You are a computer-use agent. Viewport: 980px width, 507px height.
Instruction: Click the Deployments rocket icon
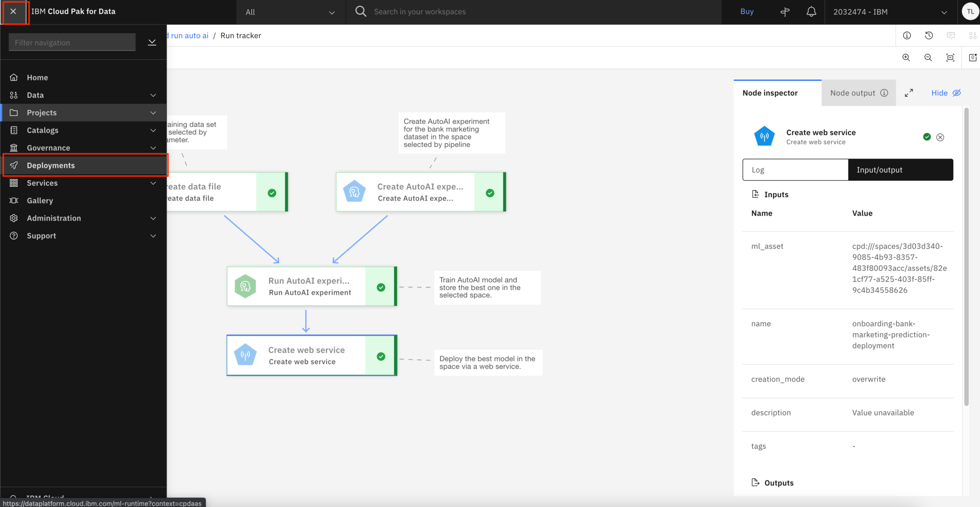14,165
